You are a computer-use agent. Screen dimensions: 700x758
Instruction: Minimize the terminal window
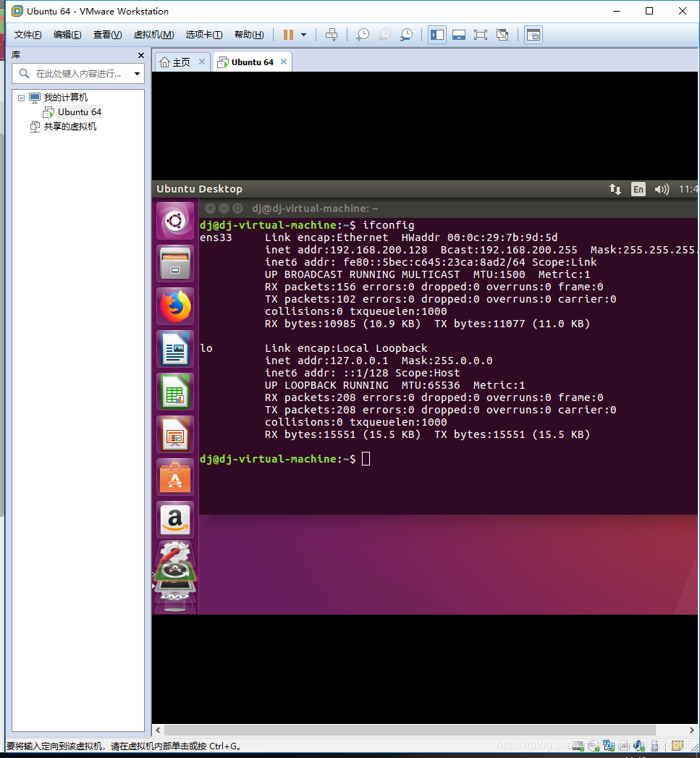click(224, 209)
